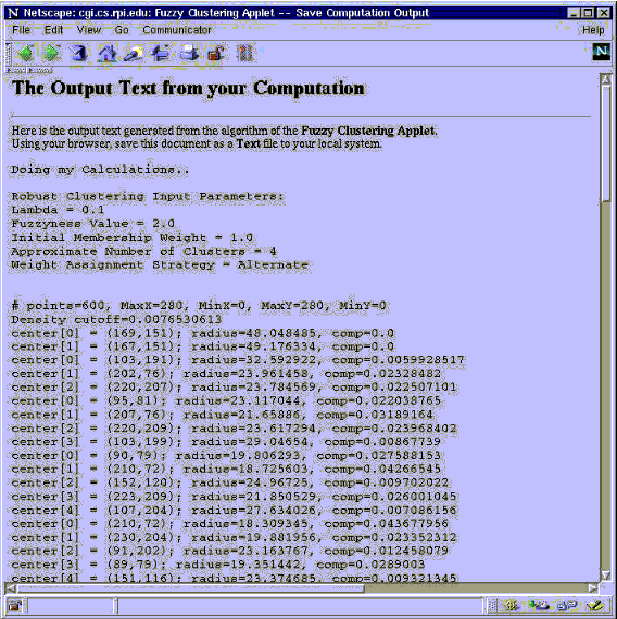The image size is (617, 619).
Task: Click the horizontal scrollbar right arrow
Action: pyautogui.click(x=593, y=588)
